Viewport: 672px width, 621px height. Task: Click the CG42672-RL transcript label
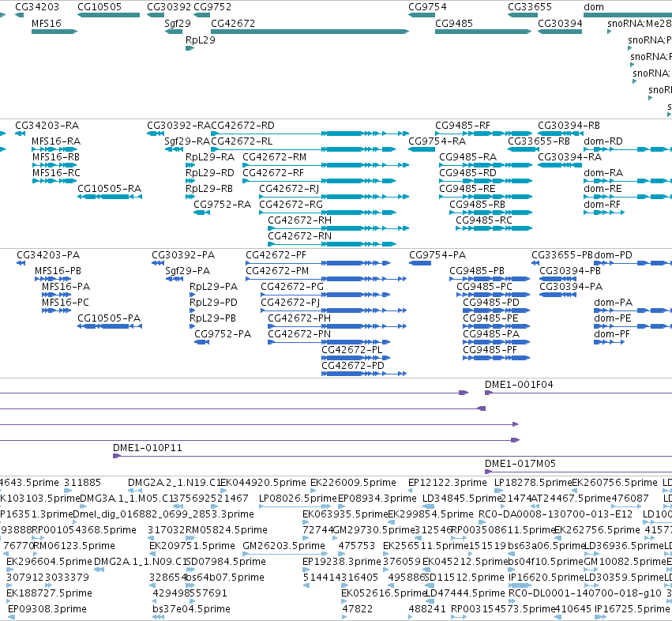pyautogui.click(x=242, y=141)
